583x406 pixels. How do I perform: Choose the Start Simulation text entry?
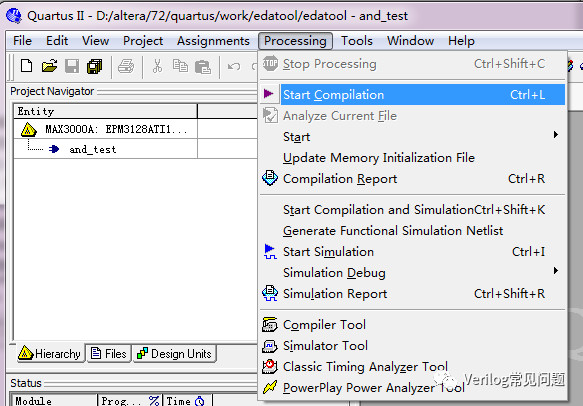[x=328, y=252]
